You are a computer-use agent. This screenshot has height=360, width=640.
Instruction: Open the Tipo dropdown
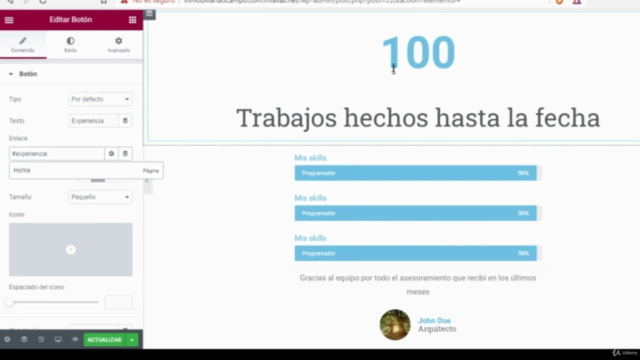(100, 99)
